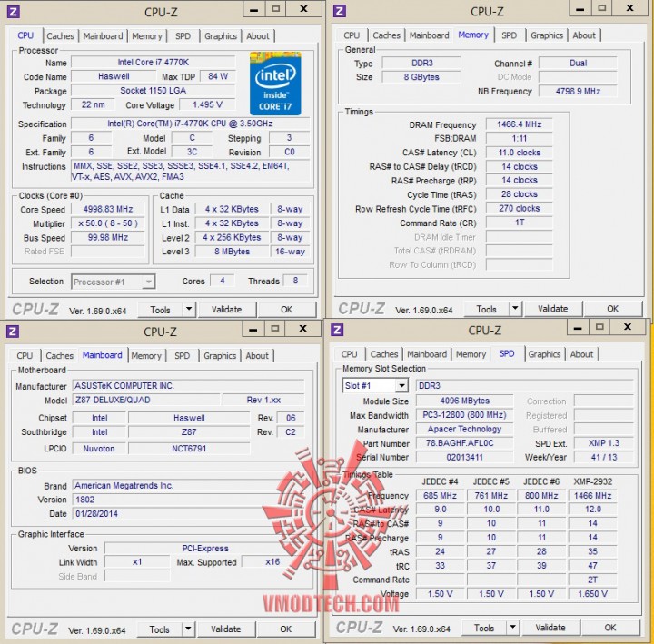
Task: Click the Apacer Technology manufacturer value
Action: point(464,430)
